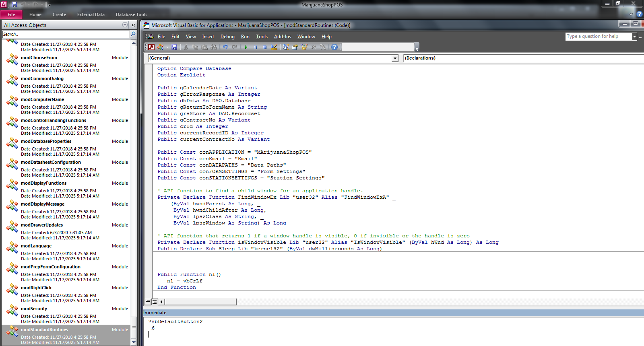Switch to Full Module View toggle
The height and width of the screenshot is (346, 644).
pos(154,301)
